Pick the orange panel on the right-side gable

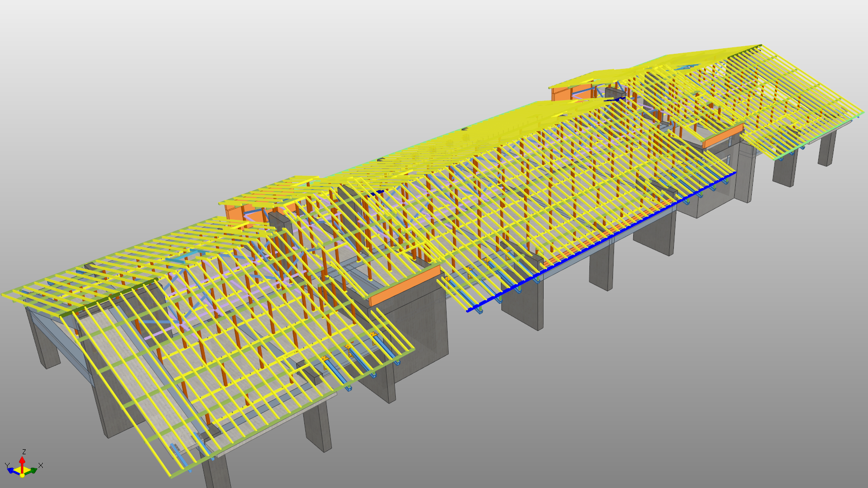coord(723,136)
